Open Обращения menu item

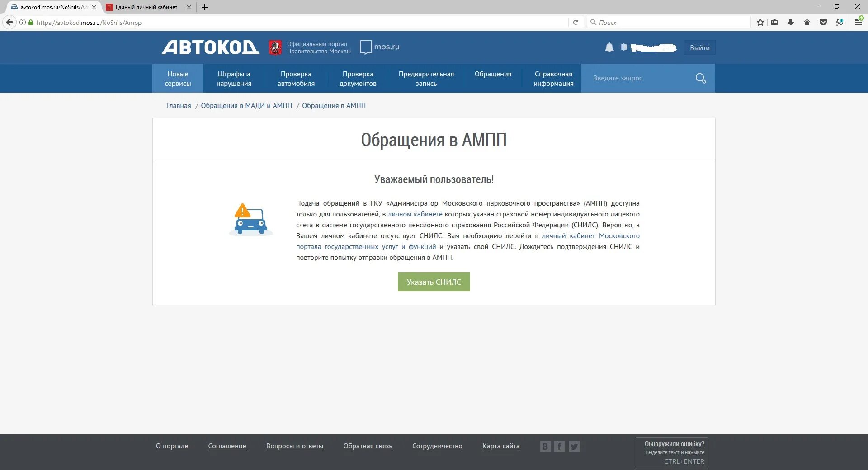[x=493, y=74]
